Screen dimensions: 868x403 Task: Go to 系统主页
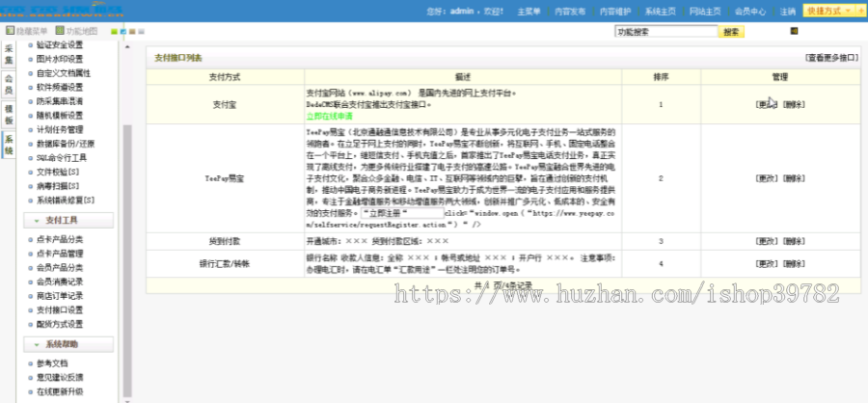coord(660,11)
